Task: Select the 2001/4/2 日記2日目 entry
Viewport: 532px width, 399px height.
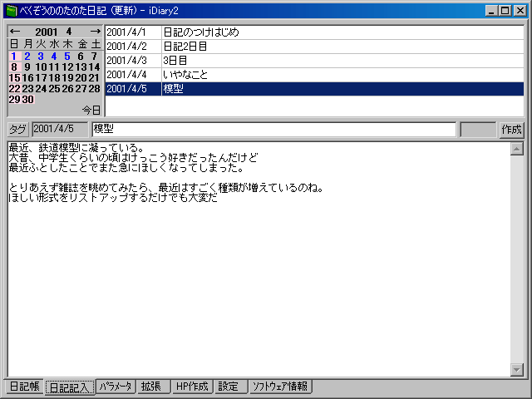Action: click(x=314, y=47)
